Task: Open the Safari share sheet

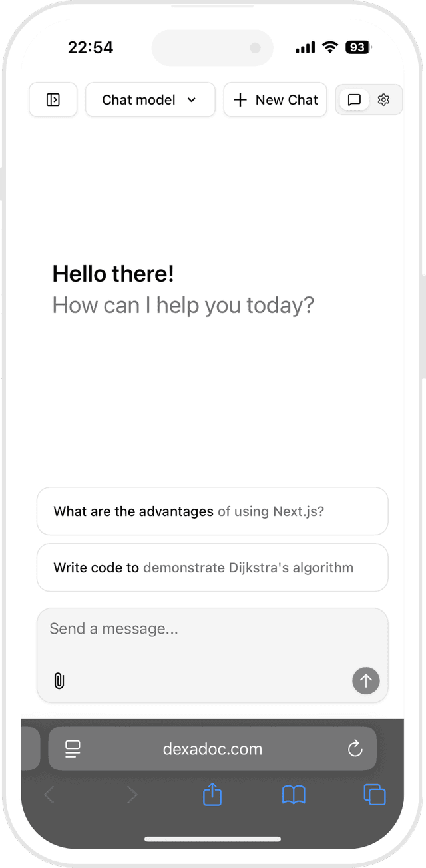Action: [212, 795]
